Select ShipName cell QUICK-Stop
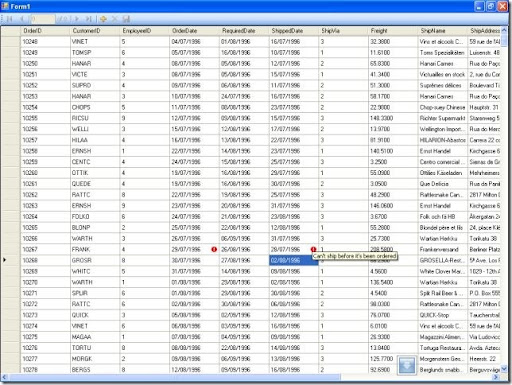 (443, 315)
